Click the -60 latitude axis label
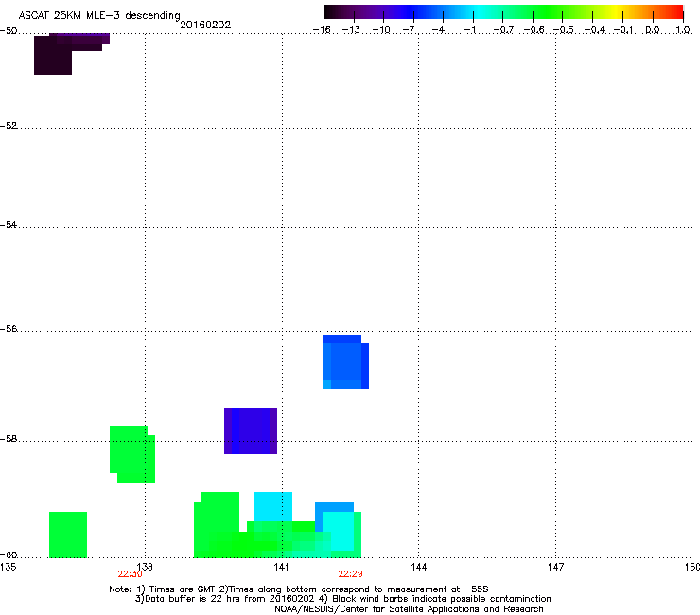The image size is (700, 615). (9, 554)
